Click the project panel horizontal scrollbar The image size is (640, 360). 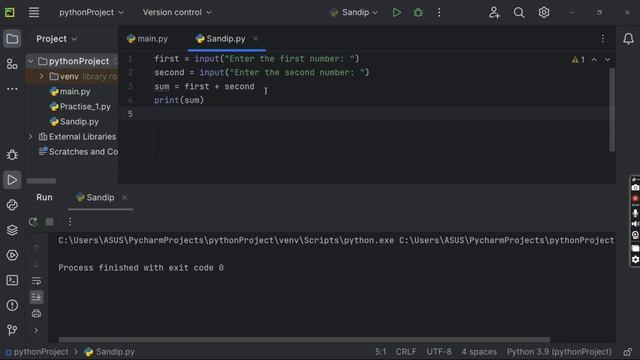pyautogui.click(x=42, y=181)
